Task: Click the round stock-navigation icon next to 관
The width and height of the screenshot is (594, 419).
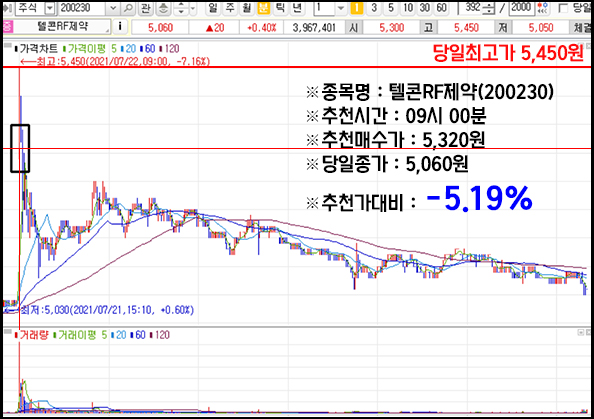Action: click(x=163, y=8)
